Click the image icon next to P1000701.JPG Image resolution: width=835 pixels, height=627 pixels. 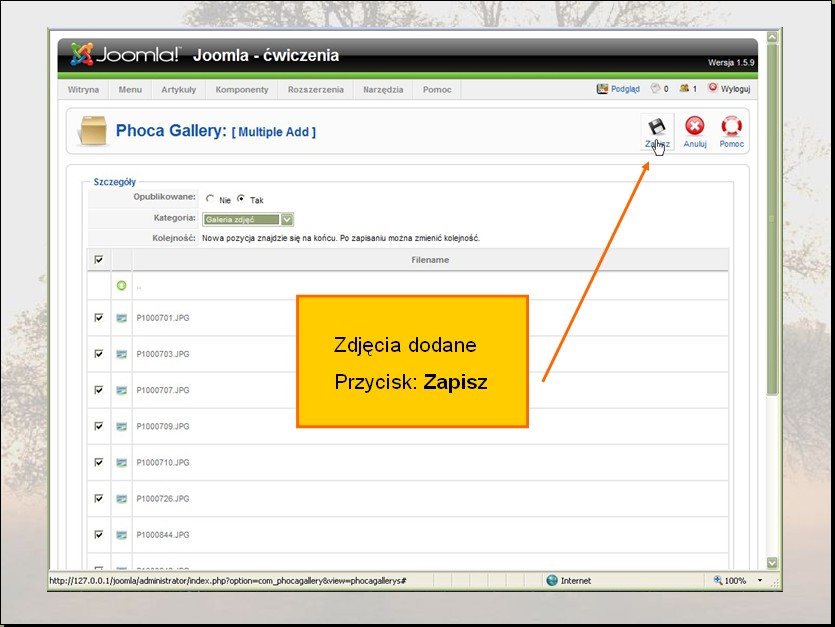click(x=122, y=318)
